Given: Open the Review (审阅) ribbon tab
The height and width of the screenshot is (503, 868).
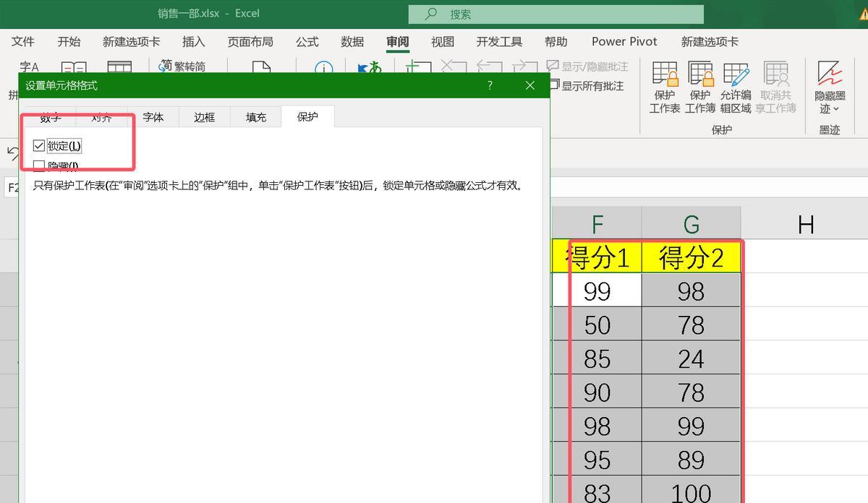Looking at the screenshot, I should click(397, 42).
